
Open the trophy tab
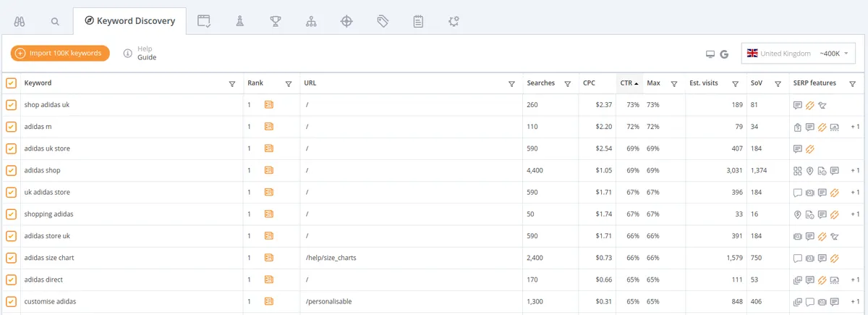(275, 21)
